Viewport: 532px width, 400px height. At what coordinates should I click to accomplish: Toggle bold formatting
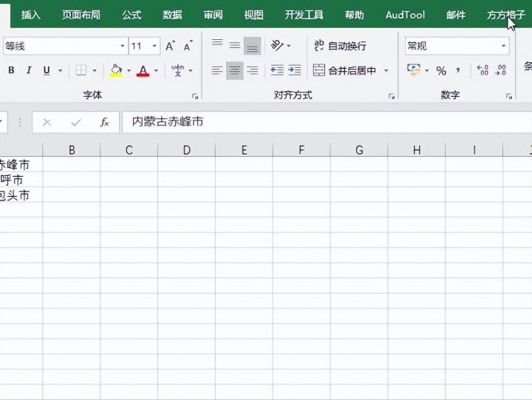11,70
